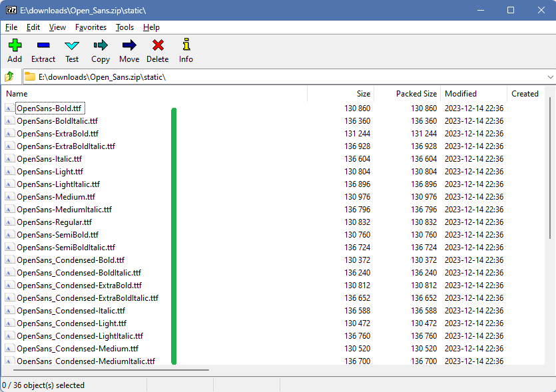Select the file icon for OpenSans-Light.ttf
This screenshot has height=392, width=556.
click(9, 172)
